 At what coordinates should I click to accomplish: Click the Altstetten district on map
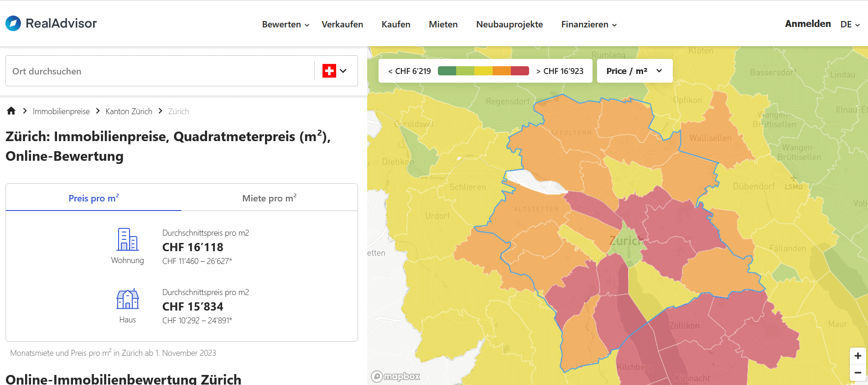536,209
